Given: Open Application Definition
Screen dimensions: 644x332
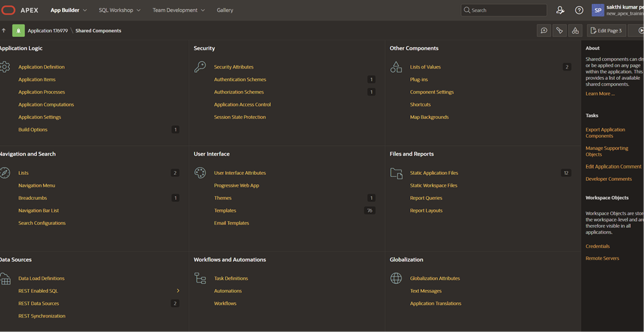Looking at the screenshot, I should 42,67.
